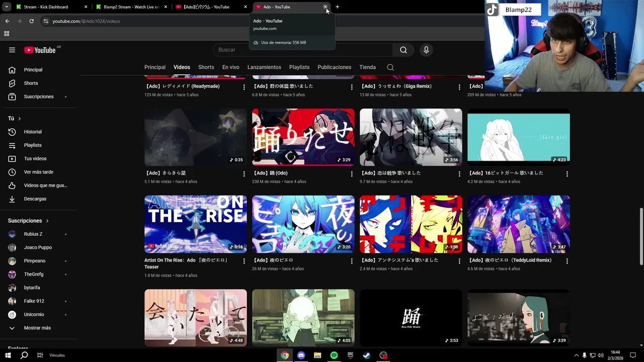
Task: Switch to Blamp2 Stream browser tab
Action: tap(131, 7)
